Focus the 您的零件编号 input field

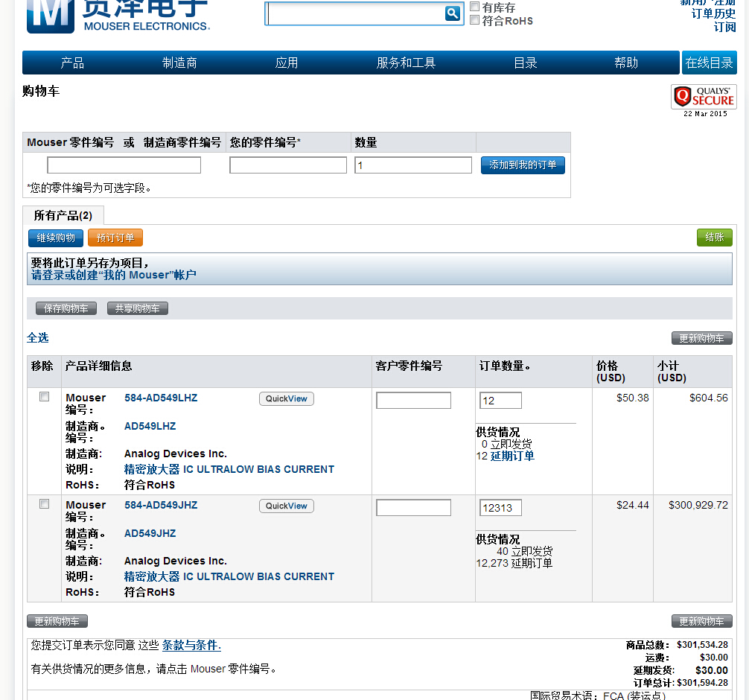click(288, 165)
